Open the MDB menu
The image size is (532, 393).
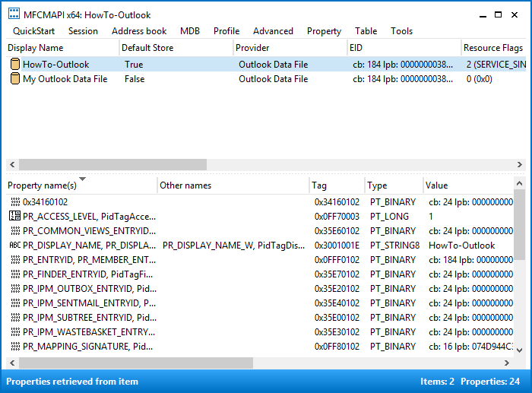click(190, 31)
